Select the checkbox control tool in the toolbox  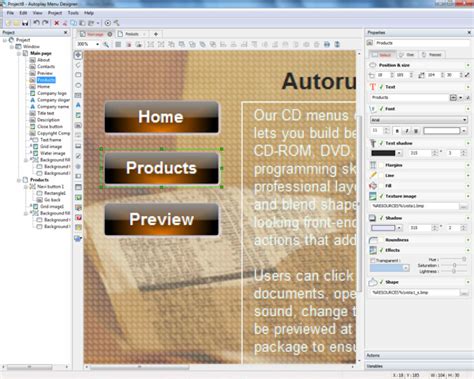tap(78, 156)
